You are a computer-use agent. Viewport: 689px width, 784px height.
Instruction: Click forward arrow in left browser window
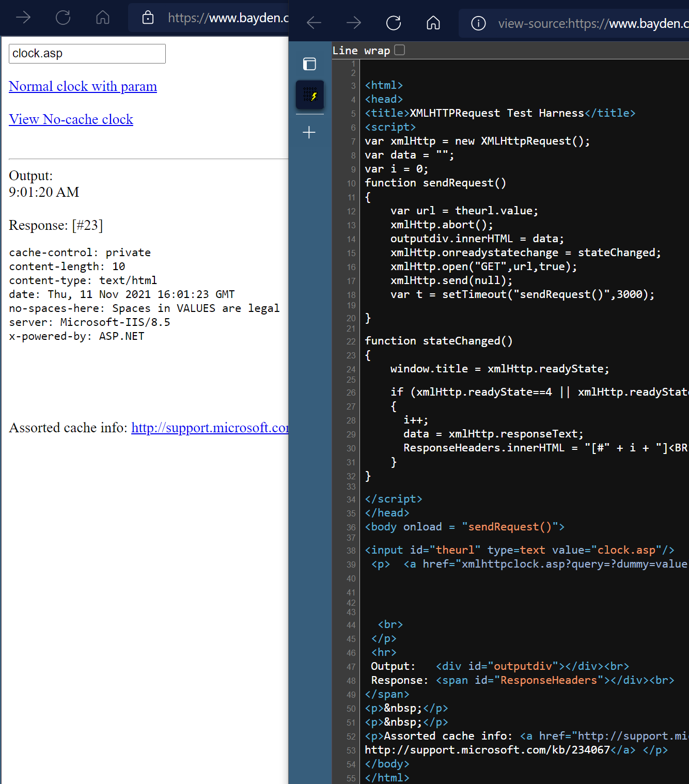pos(23,18)
